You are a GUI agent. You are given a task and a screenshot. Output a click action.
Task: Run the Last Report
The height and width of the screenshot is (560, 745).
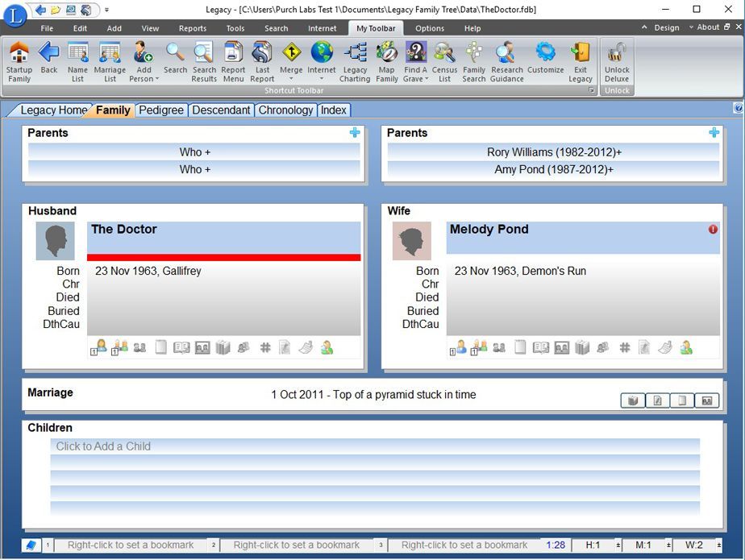pyautogui.click(x=262, y=62)
